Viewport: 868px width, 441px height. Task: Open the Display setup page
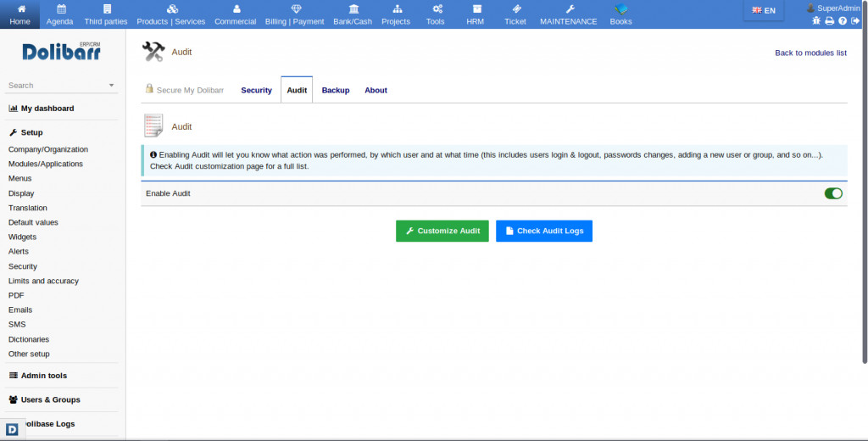click(21, 193)
